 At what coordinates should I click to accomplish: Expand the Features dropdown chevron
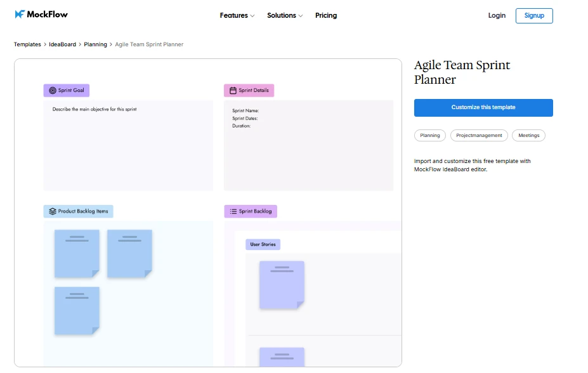click(252, 16)
